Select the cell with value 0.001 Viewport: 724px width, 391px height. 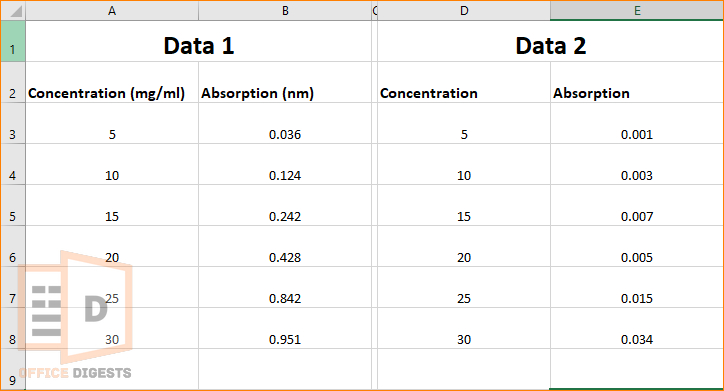coord(637,123)
